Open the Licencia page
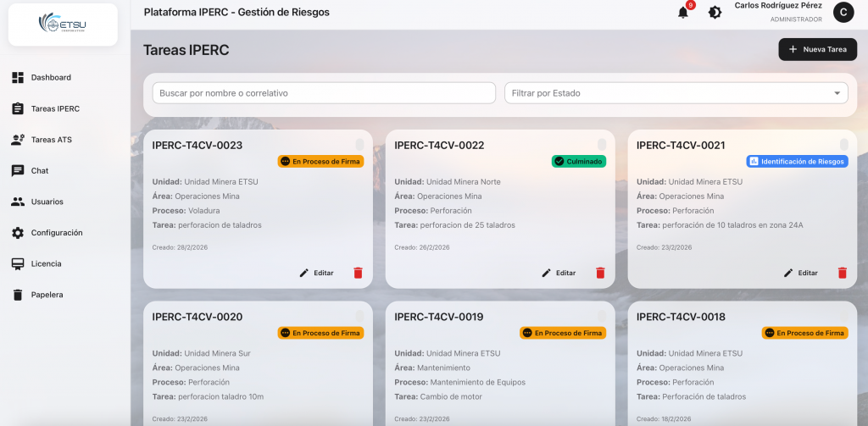The width and height of the screenshot is (868, 426). [x=46, y=264]
